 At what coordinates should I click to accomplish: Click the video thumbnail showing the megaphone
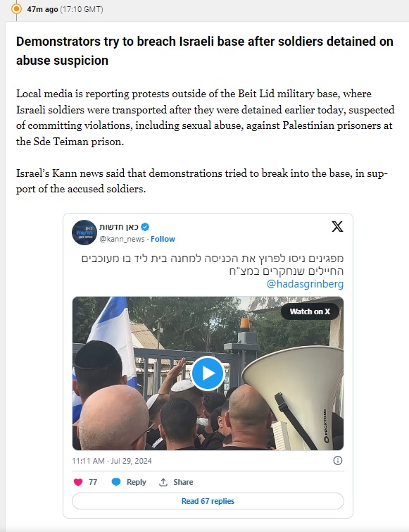click(x=208, y=373)
